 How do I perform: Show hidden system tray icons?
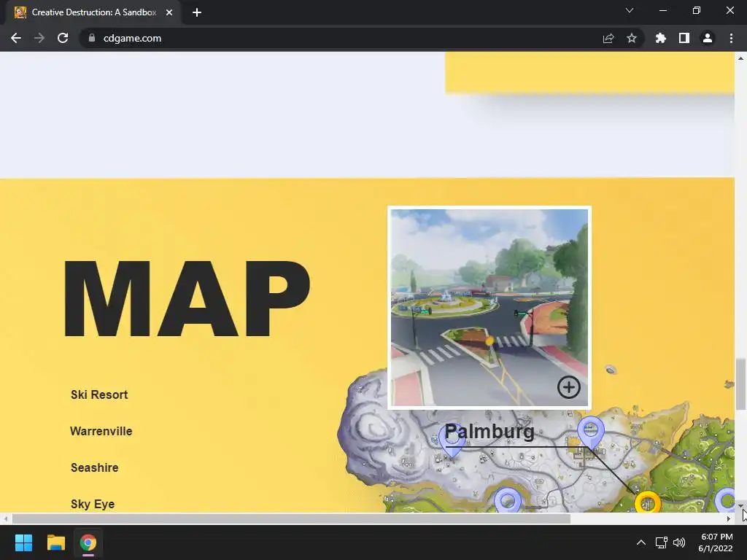pos(641,542)
